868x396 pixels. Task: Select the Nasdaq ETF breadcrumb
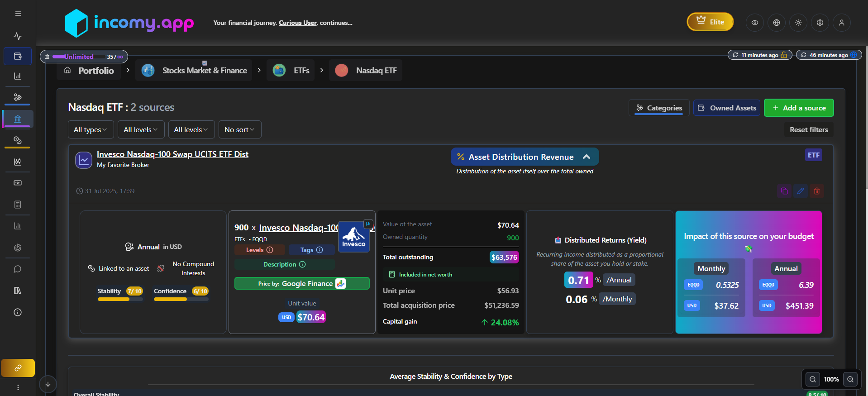(366, 70)
